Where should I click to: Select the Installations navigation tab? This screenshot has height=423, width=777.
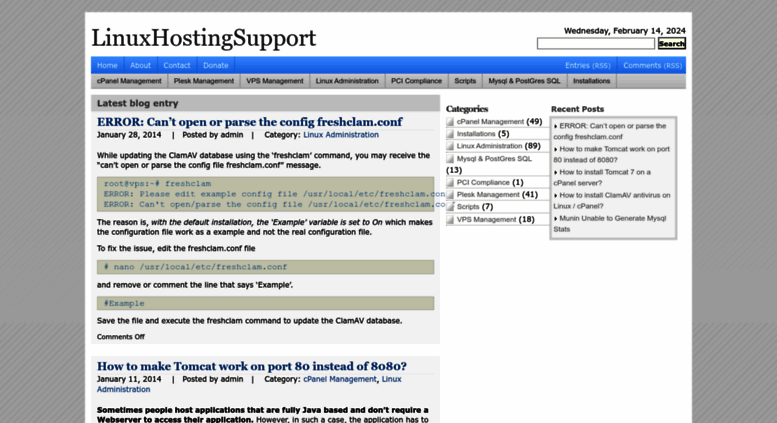click(x=592, y=81)
